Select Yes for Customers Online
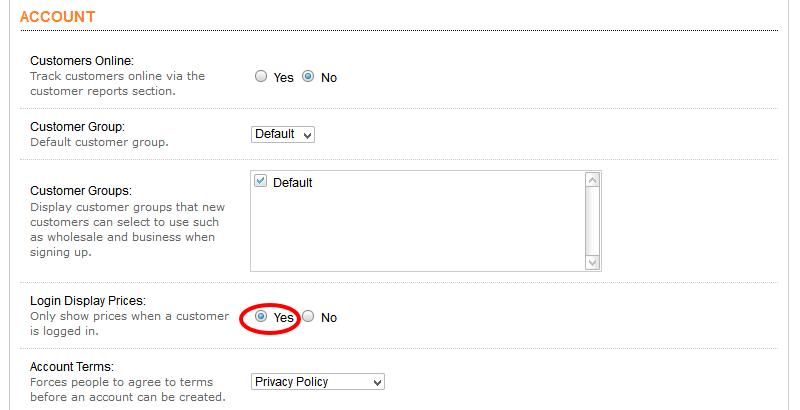 (261, 76)
